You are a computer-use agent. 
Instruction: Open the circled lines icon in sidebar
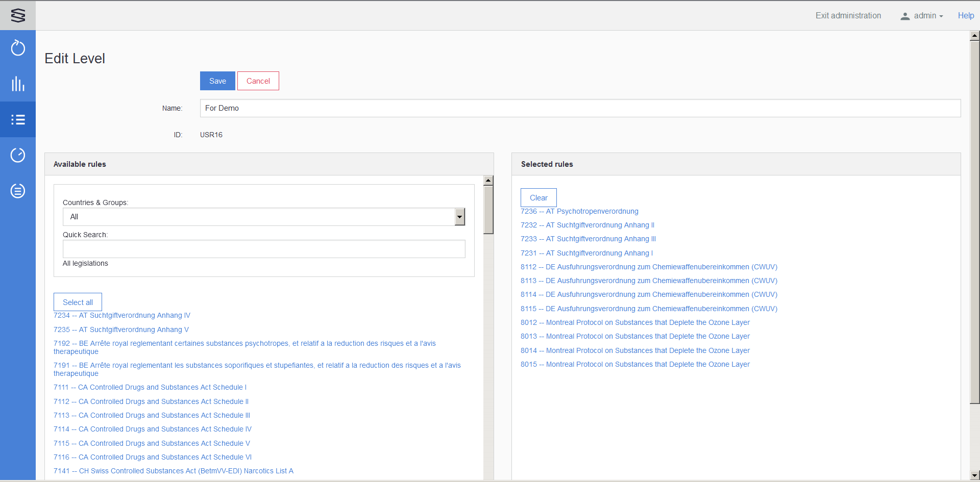point(18,191)
